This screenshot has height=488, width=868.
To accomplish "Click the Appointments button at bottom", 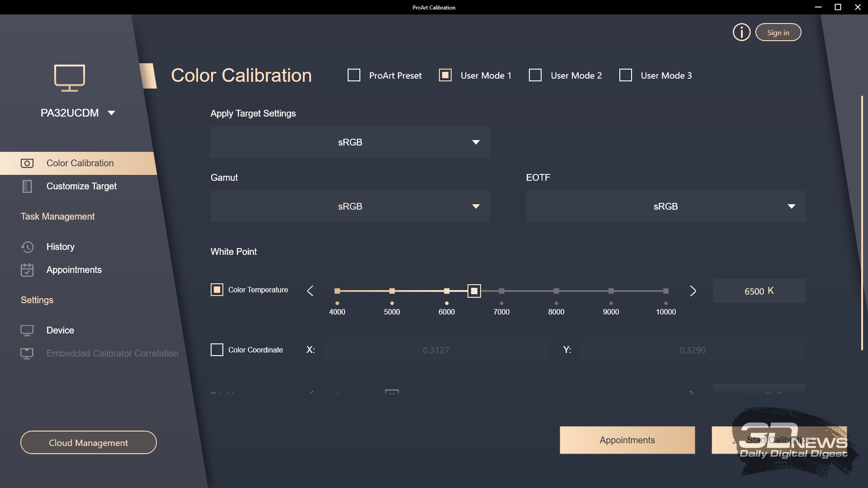I will pos(627,440).
